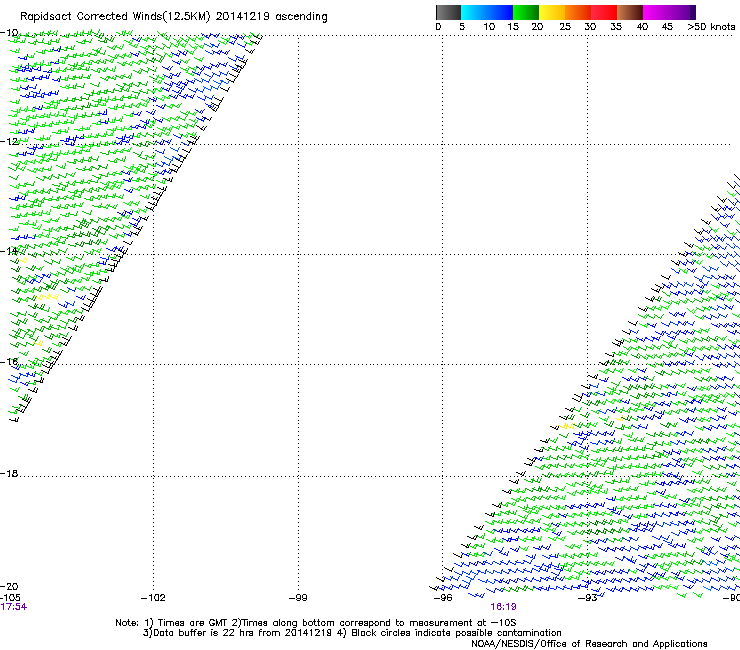Click the 'Rapidscat Corrected Winds(12.5KM)' title text
This screenshot has height=650, width=740.
(115, 17)
